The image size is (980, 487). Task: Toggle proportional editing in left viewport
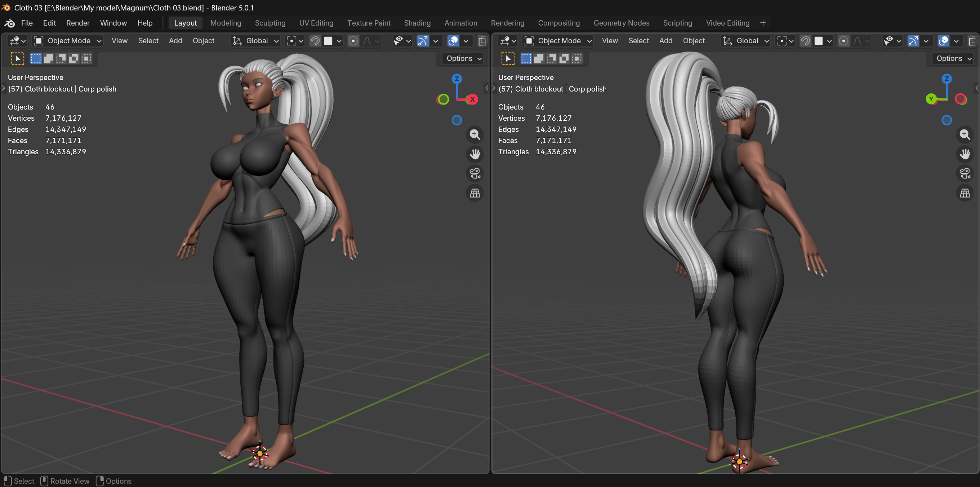[x=353, y=41]
